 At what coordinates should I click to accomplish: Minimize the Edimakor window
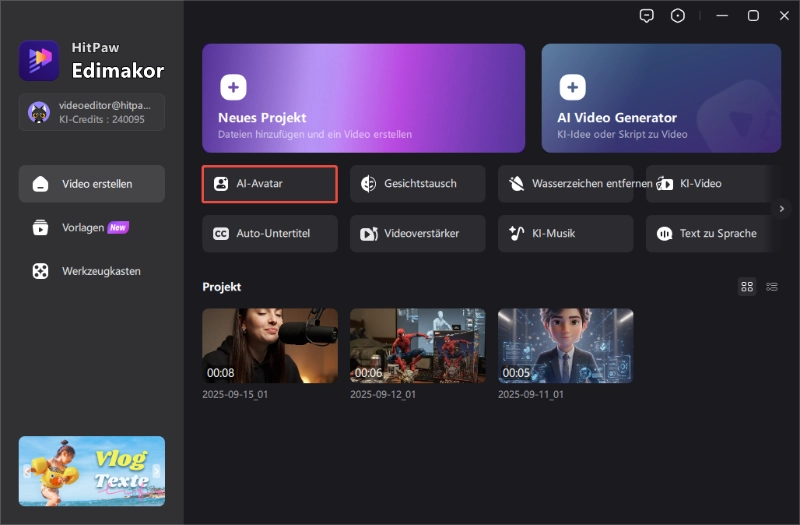(722, 16)
